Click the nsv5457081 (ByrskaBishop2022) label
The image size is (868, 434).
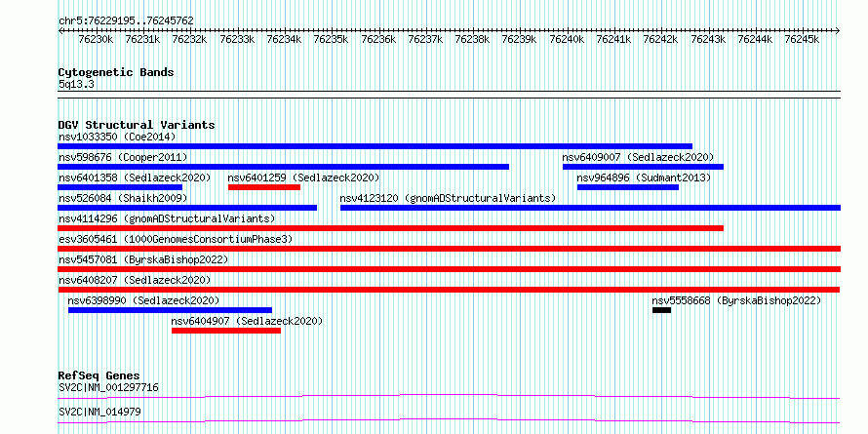143,259
